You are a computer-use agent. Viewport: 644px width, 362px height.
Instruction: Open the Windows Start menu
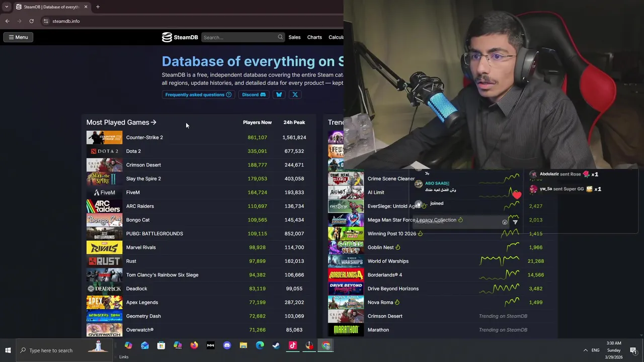point(8,350)
